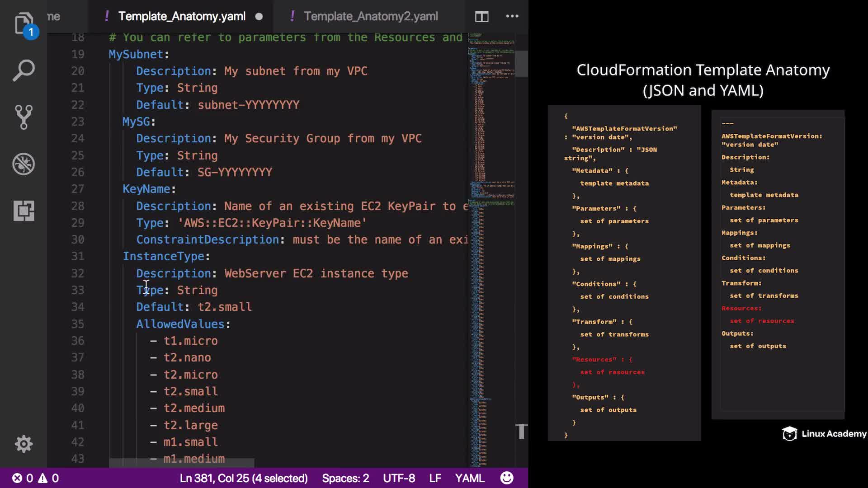Open the errors and warnings indicator

coord(35,478)
